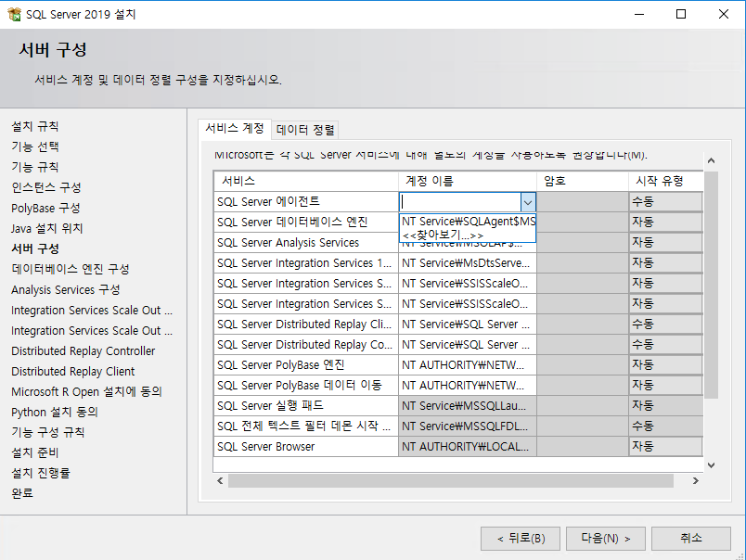This screenshot has height=560, width=746.
Task: Open startup type for SQL Server 에이전트 row
Action: [x=665, y=201]
